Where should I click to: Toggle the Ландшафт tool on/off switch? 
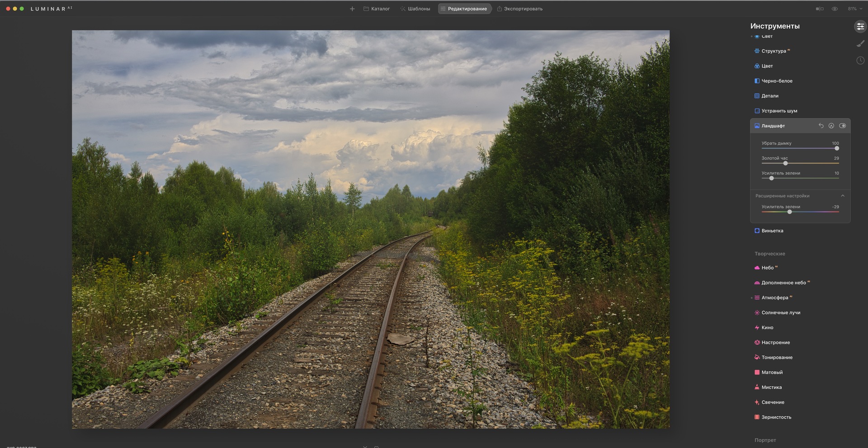842,126
